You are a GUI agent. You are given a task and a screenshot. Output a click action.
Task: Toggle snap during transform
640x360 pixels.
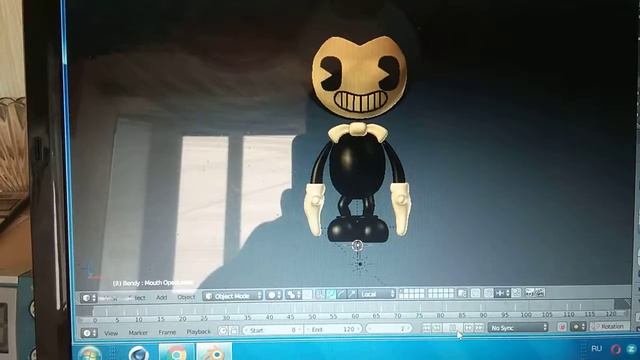tap(489, 293)
